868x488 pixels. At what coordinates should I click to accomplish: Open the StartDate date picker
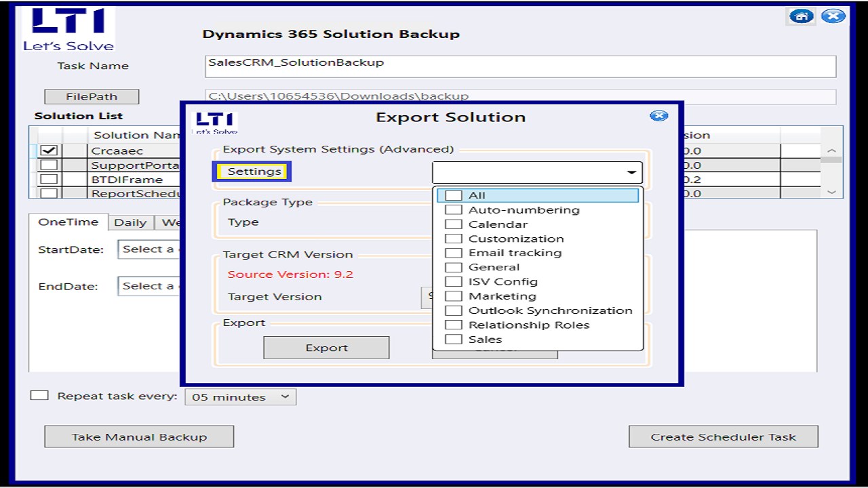149,249
